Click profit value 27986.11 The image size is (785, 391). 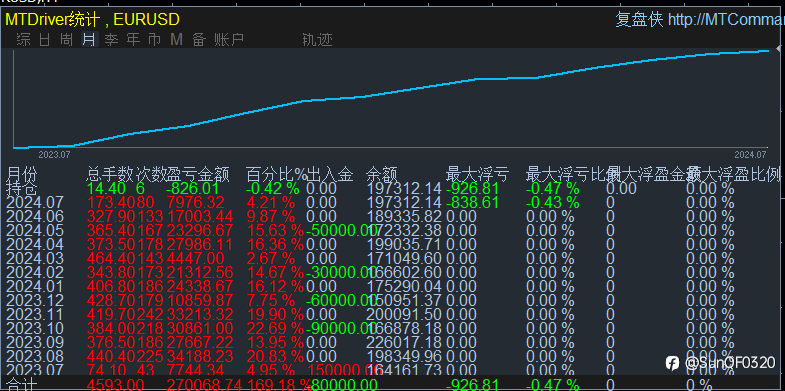[199, 245]
